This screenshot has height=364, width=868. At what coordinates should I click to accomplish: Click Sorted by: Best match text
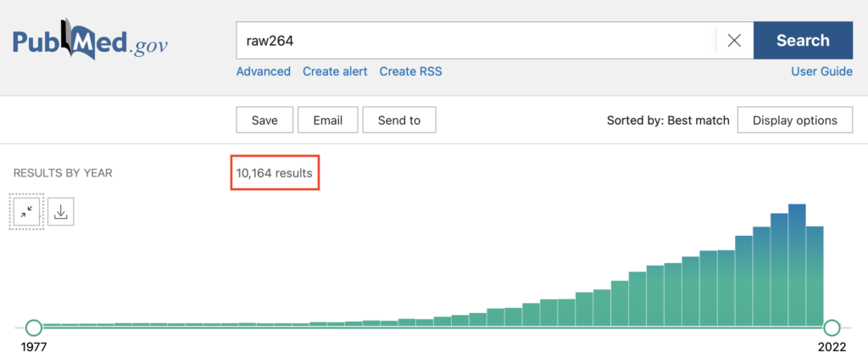point(668,120)
